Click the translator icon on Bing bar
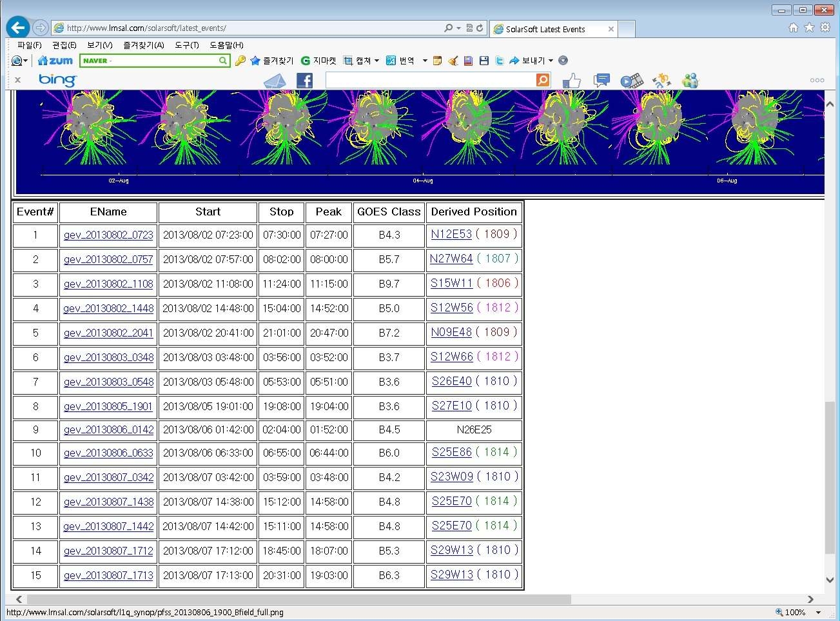 [x=661, y=81]
